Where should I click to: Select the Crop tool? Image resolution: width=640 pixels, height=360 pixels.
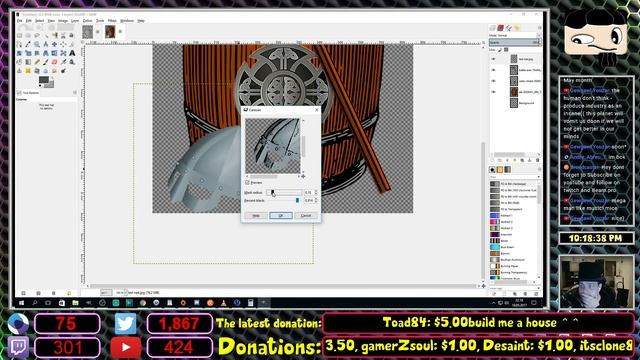pyautogui.click(x=72, y=44)
